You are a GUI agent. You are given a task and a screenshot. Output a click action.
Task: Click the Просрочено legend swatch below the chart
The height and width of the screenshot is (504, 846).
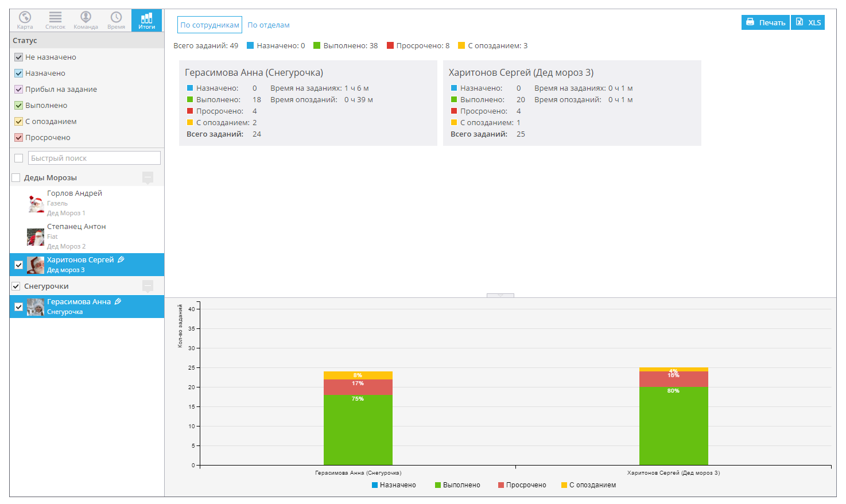(501, 485)
